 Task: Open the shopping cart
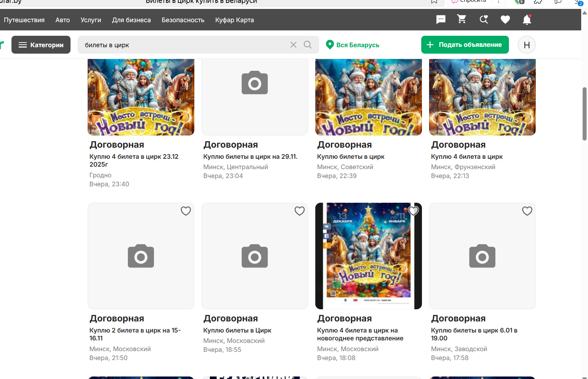click(x=462, y=19)
